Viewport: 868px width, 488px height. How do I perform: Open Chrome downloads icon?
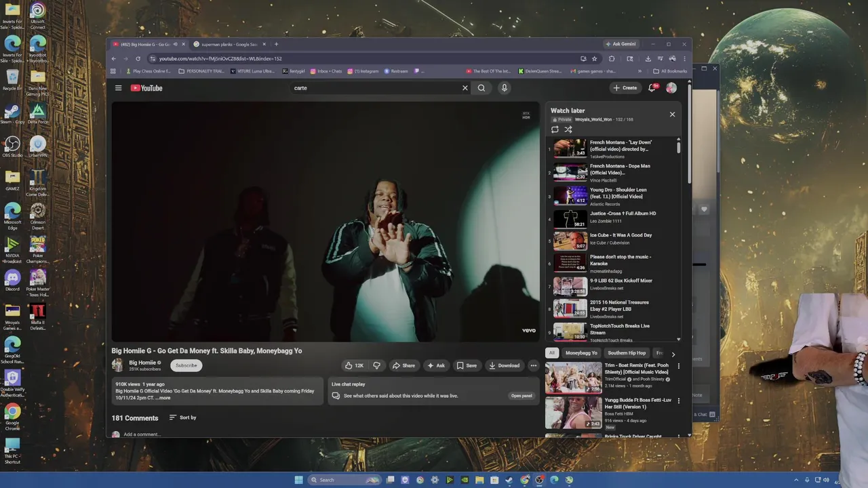point(648,59)
